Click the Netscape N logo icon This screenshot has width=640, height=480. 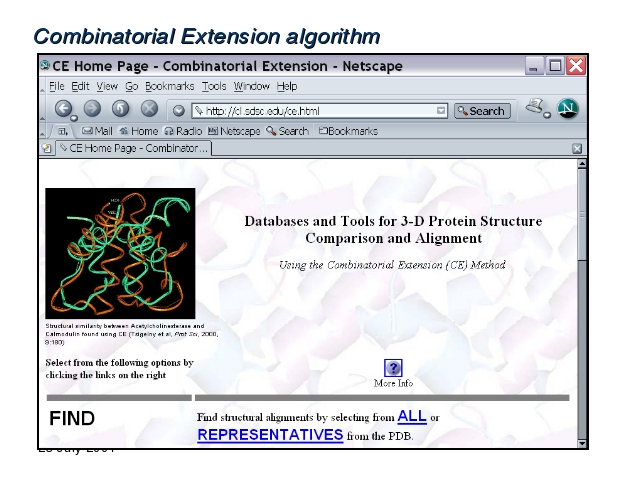568,109
